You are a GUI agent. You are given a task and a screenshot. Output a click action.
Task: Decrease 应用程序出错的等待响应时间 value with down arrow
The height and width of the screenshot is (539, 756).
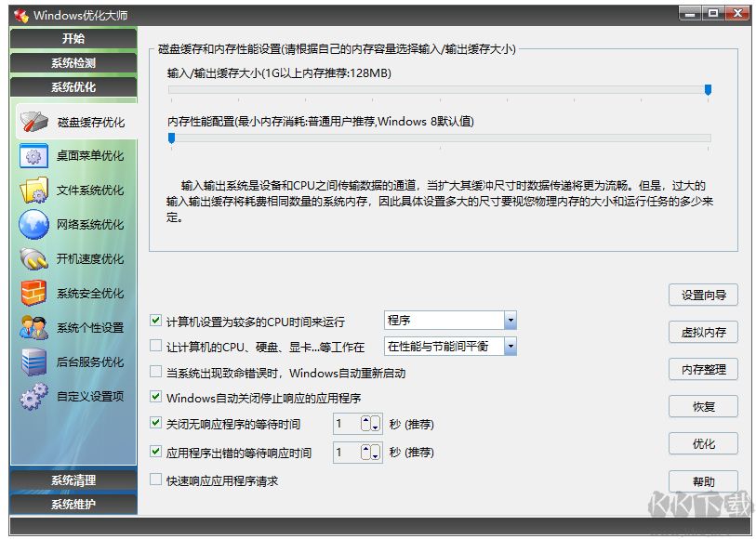pos(376,453)
